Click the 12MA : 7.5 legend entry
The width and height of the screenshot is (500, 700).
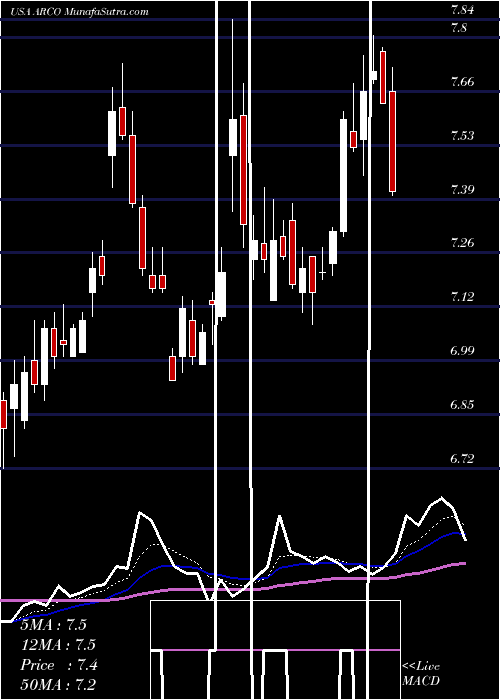point(58,645)
